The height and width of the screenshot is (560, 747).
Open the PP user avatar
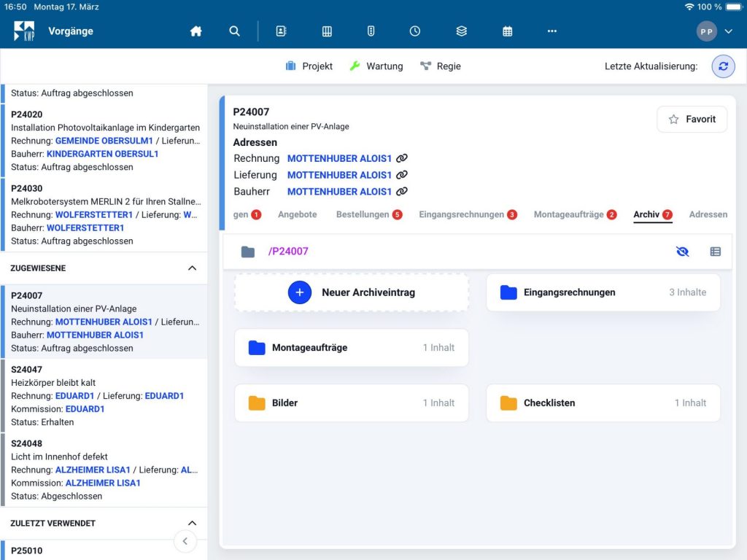click(x=706, y=31)
